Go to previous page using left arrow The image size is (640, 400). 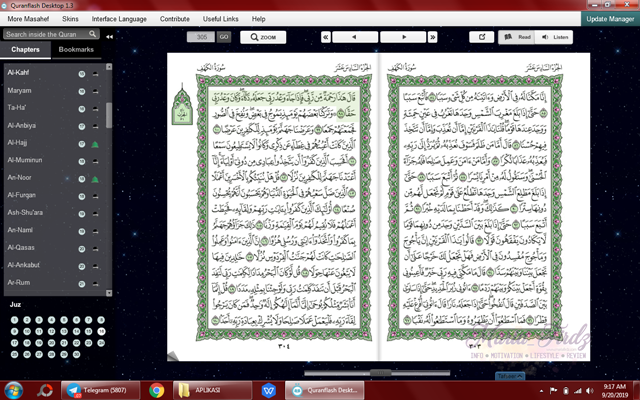[x=355, y=37]
